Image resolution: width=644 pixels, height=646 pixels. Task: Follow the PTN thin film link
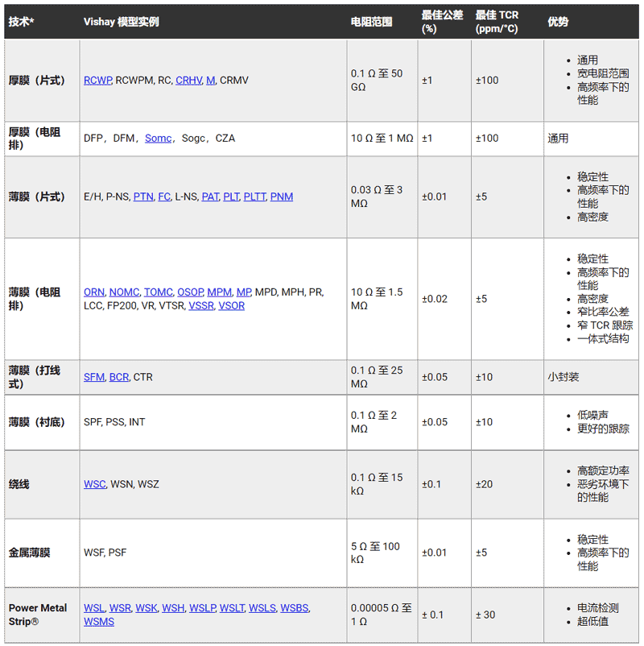tap(143, 197)
